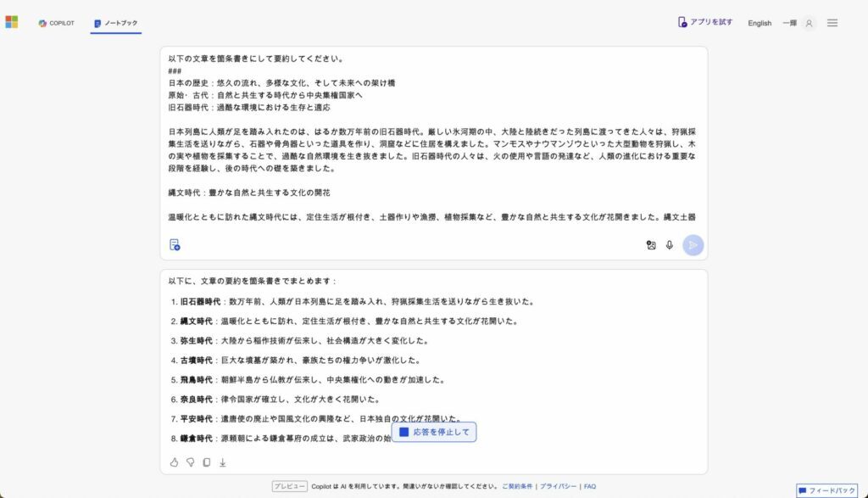The height and width of the screenshot is (498, 868).
Task: Click the add image icon
Action: coord(651,245)
